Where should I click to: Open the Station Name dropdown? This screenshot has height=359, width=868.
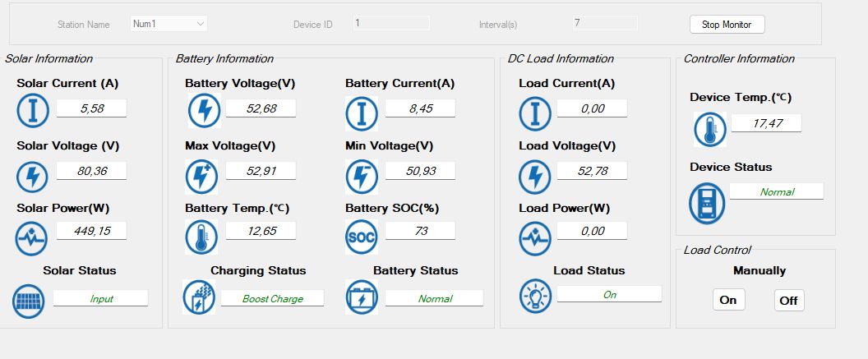[x=169, y=24]
